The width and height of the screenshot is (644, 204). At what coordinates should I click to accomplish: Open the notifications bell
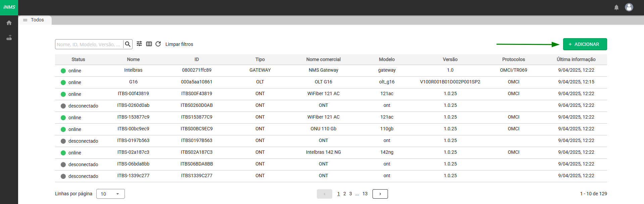click(616, 7)
